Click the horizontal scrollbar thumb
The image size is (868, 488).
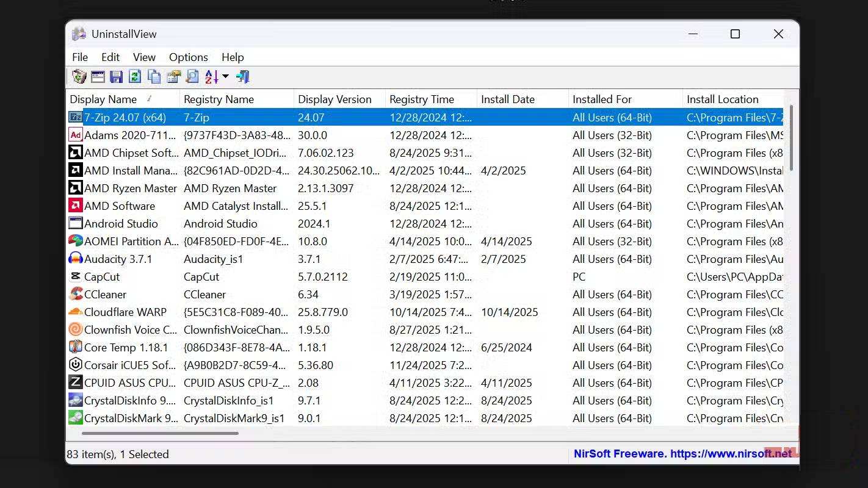pyautogui.click(x=160, y=434)
